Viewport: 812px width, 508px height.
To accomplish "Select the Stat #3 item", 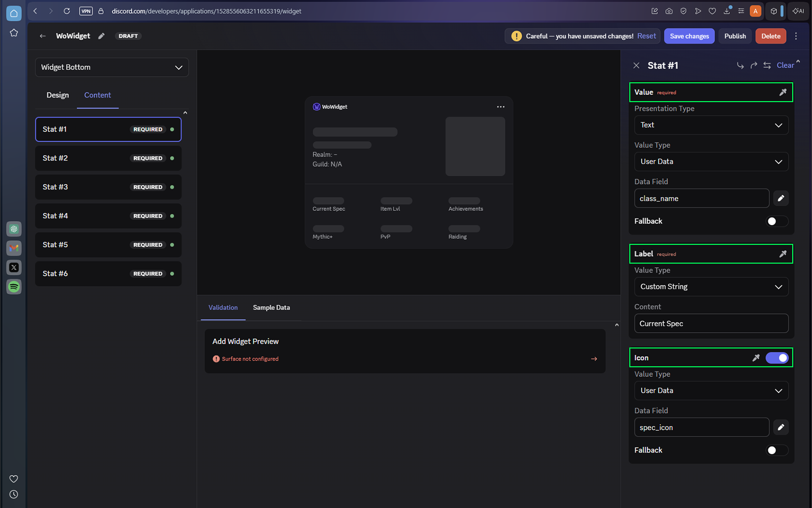I will click(108, 187).
